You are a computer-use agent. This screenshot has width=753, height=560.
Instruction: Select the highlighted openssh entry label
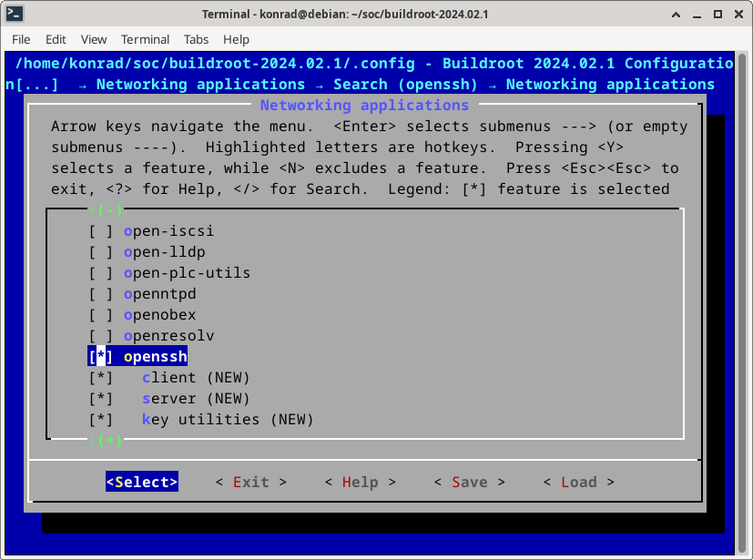156,357
